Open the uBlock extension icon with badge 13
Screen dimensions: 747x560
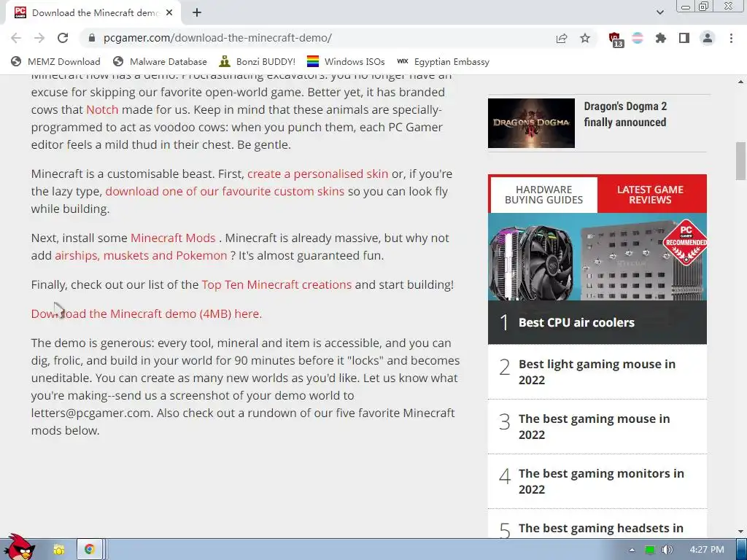point(615,39)
